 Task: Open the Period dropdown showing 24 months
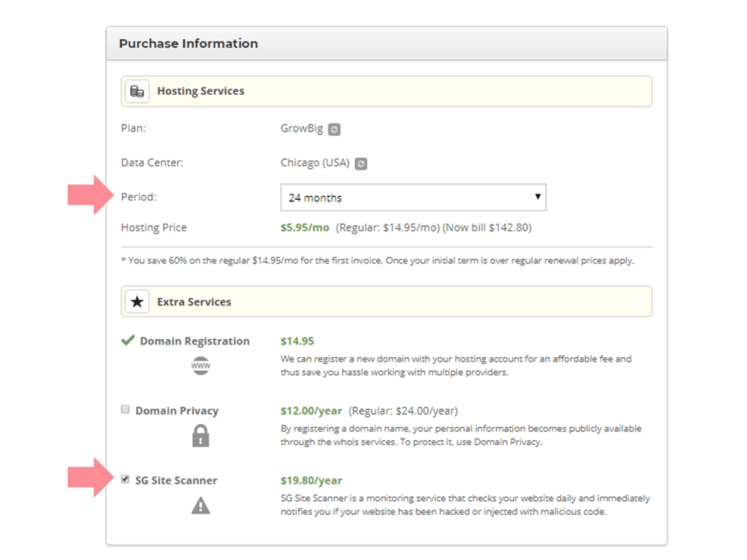413,198
